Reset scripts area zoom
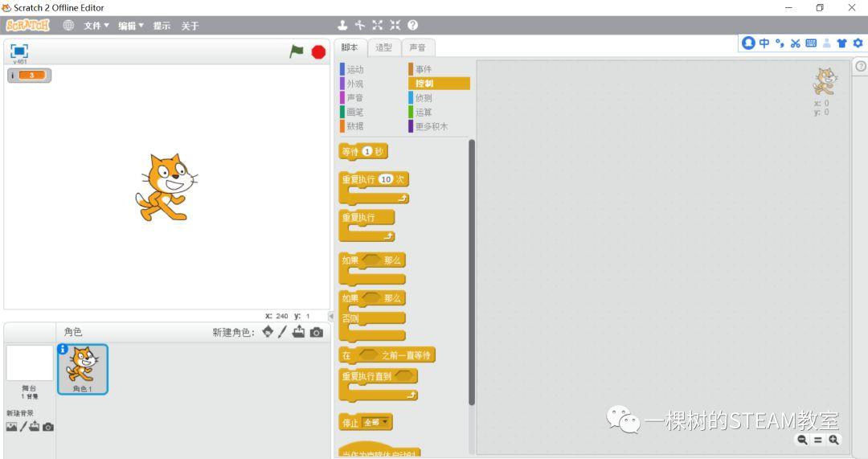The width and height of the screenshot is (868, 459). pos(817,440)
